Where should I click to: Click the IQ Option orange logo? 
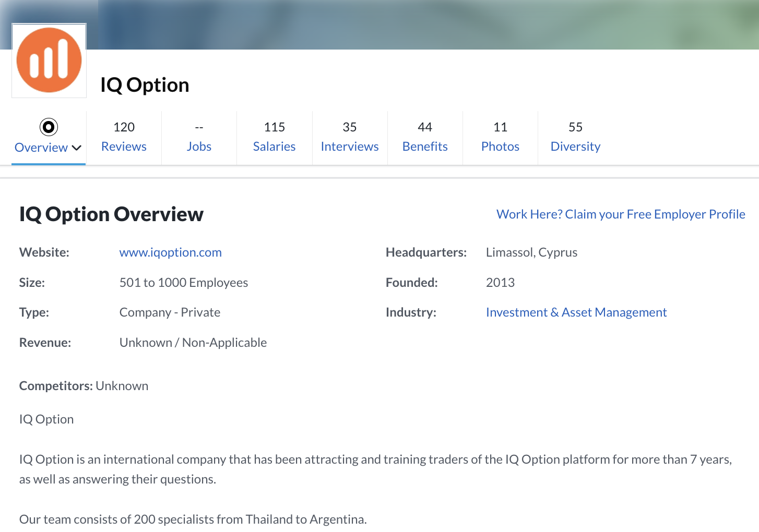click(x=49, y=61)
